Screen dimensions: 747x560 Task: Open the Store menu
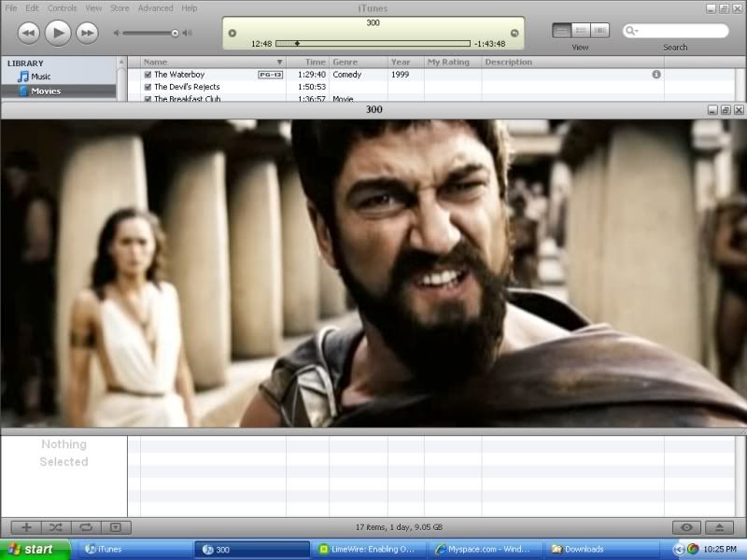120,8
